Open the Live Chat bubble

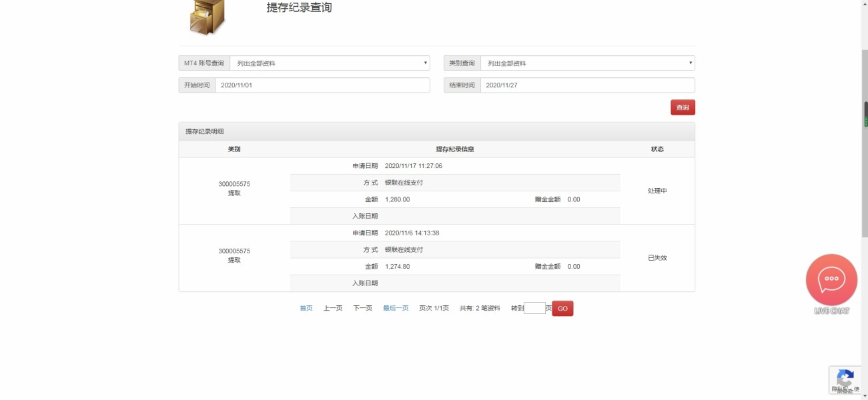(831, 280)
